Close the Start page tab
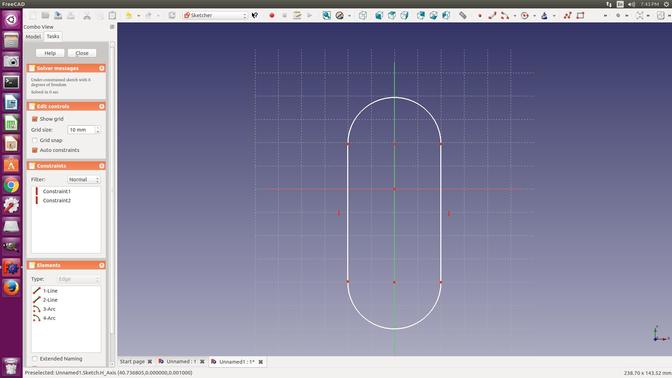Image resolution: width=672 pixels, height=378 pixels. pos(150,362)
